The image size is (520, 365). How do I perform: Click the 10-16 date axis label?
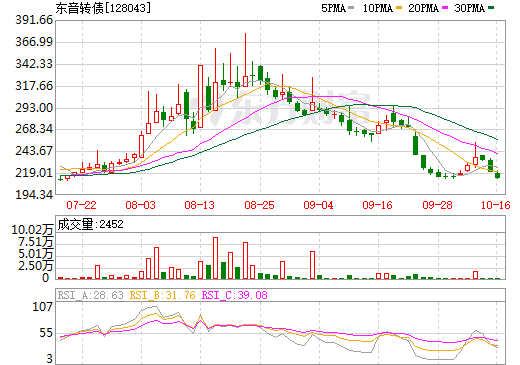496,205
